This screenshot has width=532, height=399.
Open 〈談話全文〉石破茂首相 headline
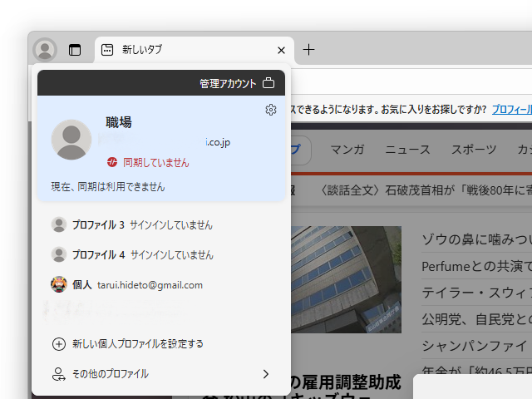(426, 190)
